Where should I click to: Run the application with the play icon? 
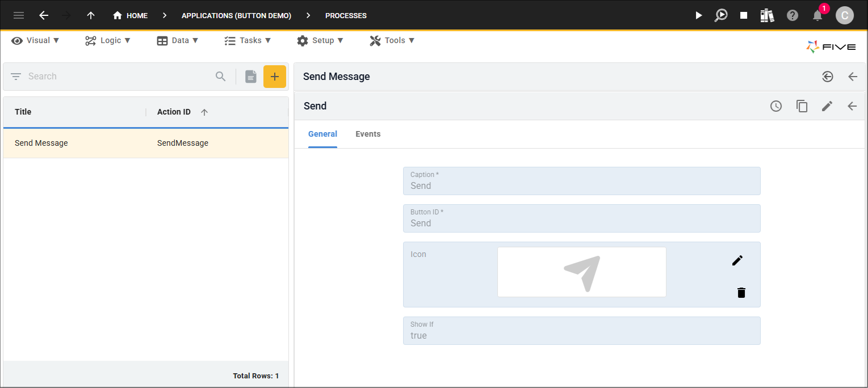699,15
